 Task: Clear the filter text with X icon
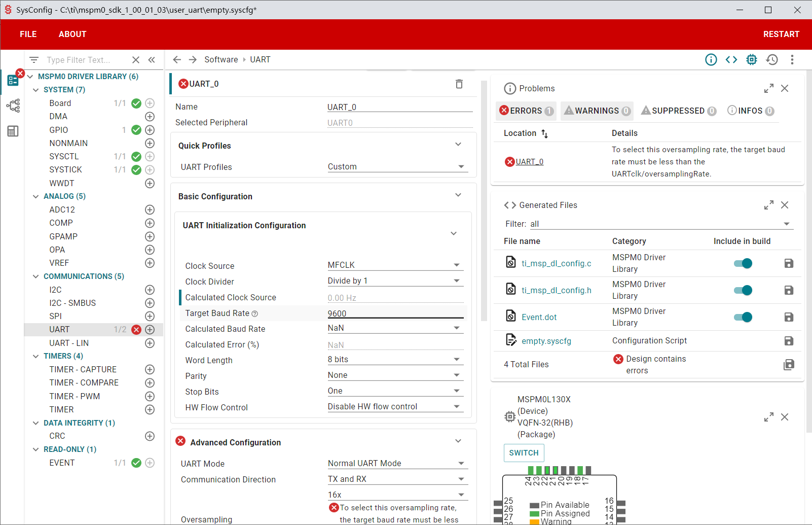[x=136, y=60]
